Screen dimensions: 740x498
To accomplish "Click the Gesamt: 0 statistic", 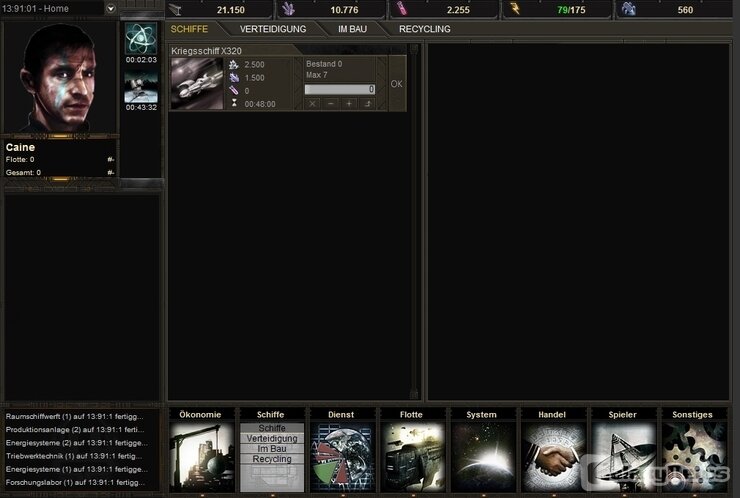I will (23, 173).
